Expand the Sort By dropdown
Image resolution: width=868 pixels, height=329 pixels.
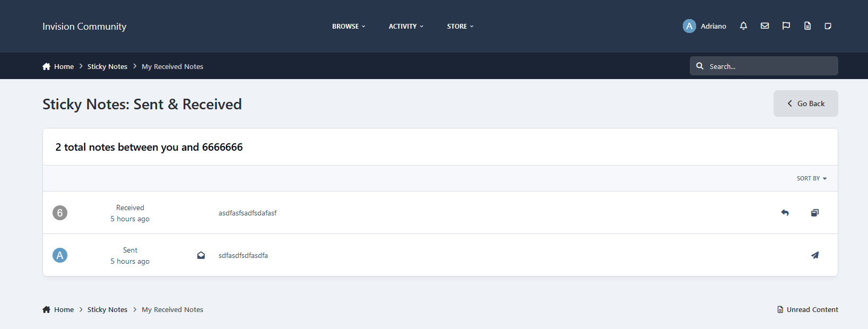coord(811,178)
